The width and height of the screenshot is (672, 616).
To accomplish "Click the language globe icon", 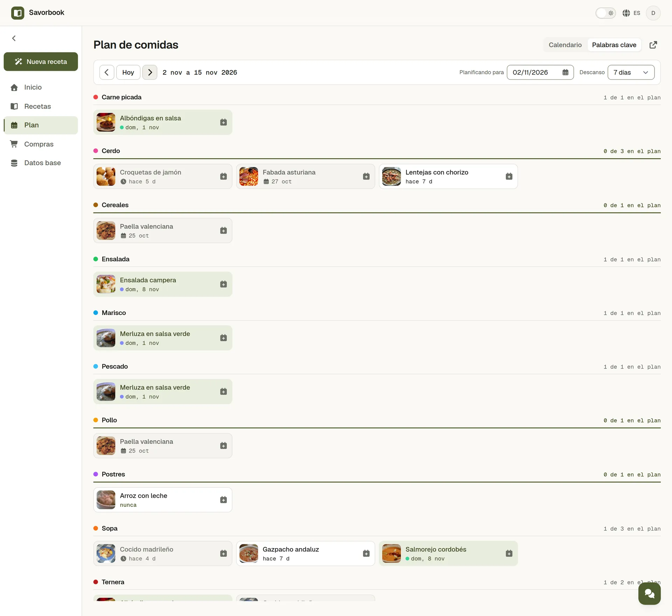I will pos(626,13).
